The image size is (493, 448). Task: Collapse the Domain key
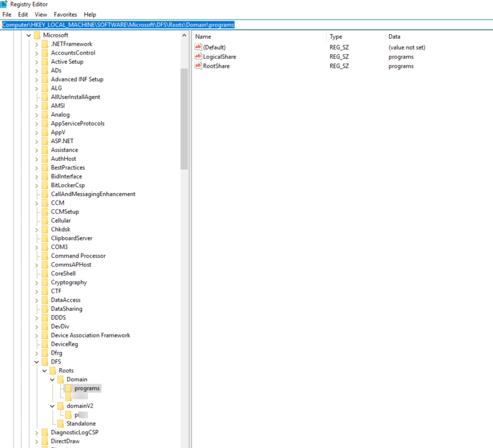(x=52, y=380)
